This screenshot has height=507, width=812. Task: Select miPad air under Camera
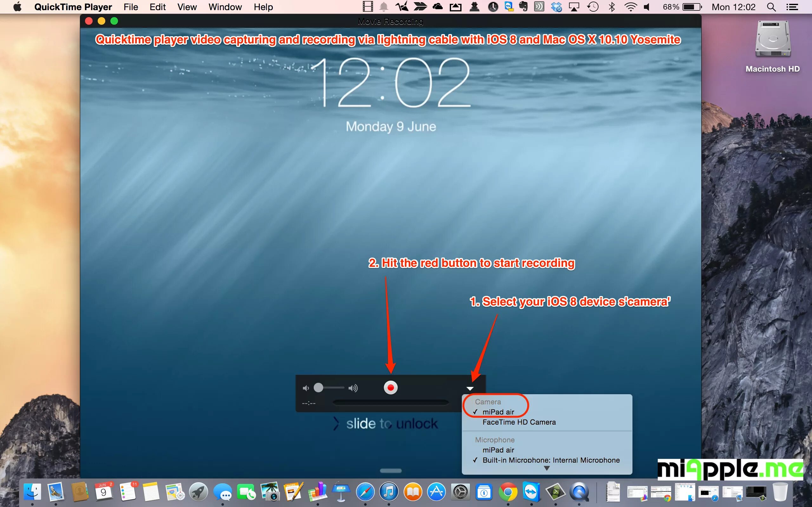498,412
